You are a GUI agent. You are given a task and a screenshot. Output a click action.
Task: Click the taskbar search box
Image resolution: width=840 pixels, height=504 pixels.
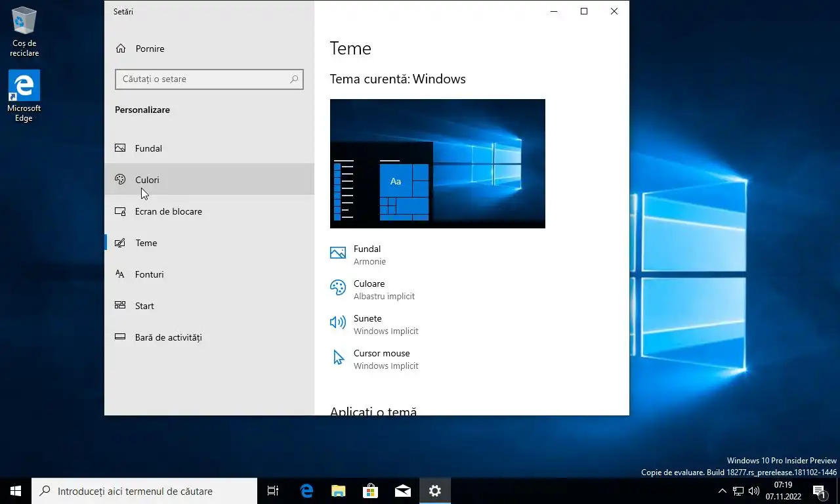click(x=144, y=491)
